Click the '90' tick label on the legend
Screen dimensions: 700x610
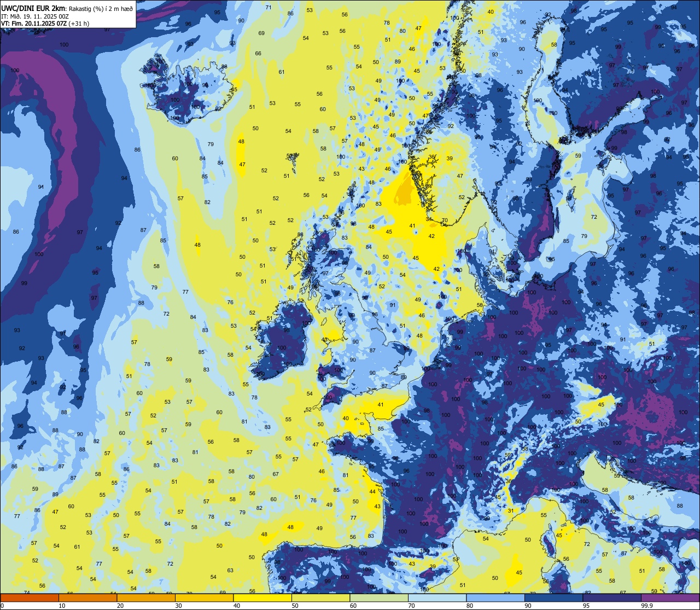(x=528, y=606)
